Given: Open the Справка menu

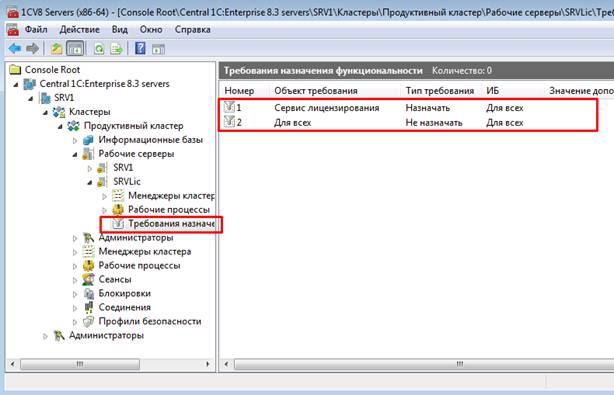Looking at the screenshot, I should coord(193,29).
